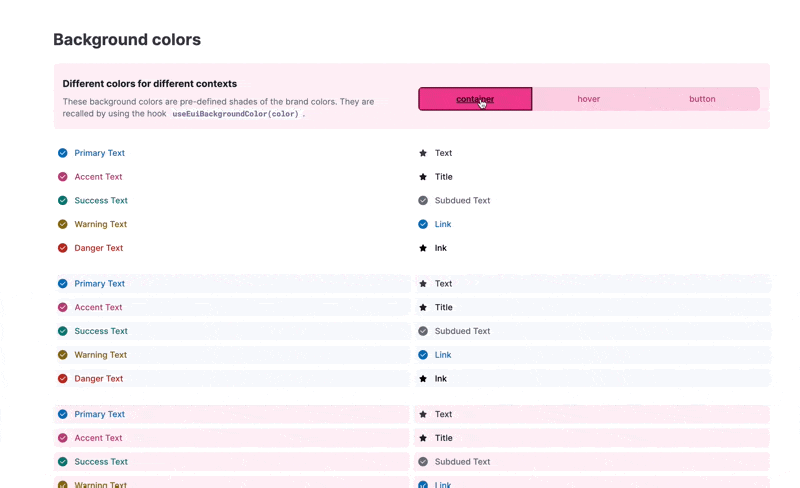The image size is (800, 488).
Task: Click the 'Primary Text' label in the gray-shaded list
Action: (x=99, y=284)
